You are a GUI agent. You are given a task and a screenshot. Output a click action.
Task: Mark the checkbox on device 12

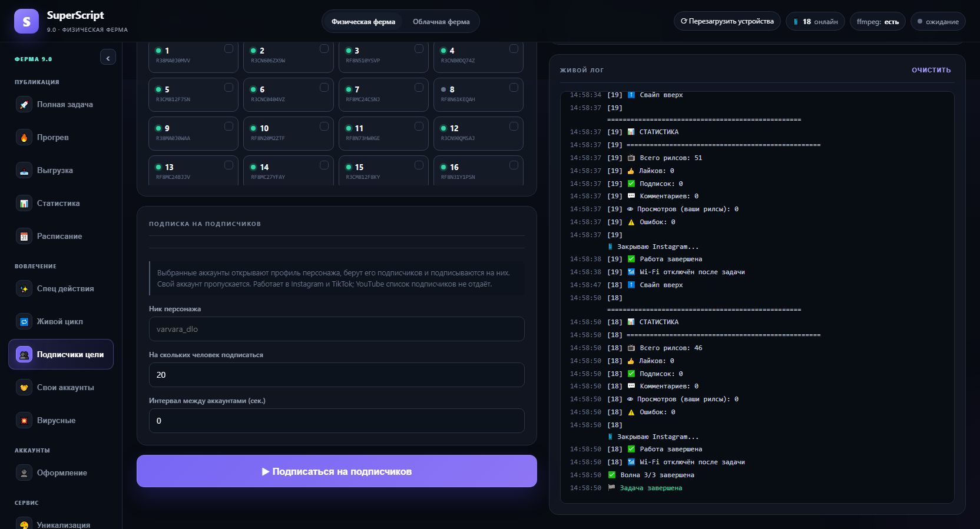click(514, 127)
